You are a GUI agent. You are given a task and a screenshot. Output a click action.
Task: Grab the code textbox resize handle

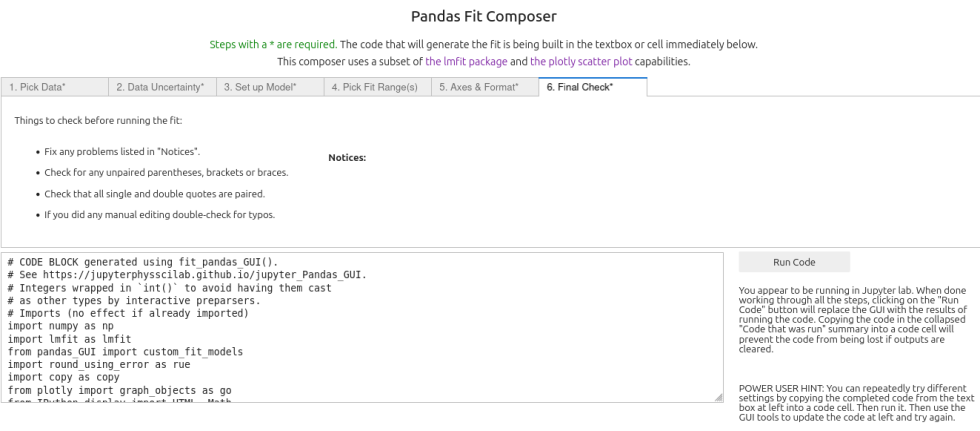point(718,397)
